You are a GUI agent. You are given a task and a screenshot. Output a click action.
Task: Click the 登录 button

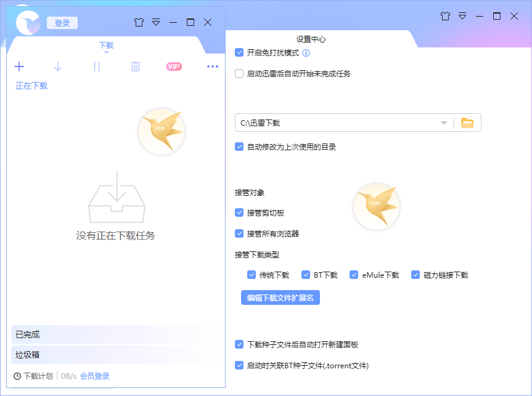[x=62, y=23]
